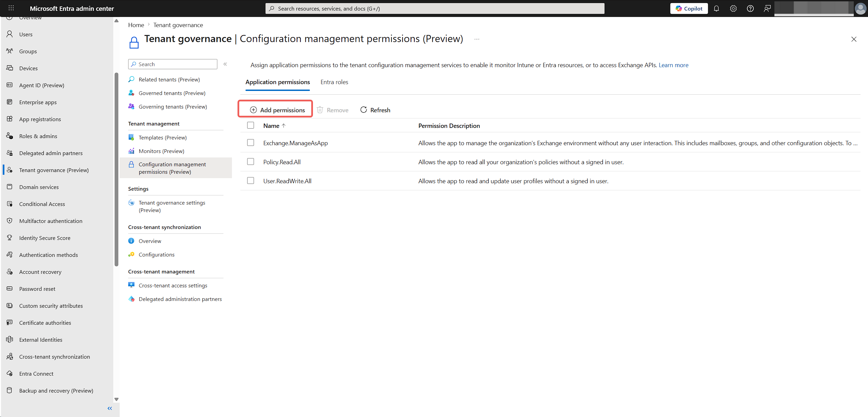Open the settings gear icon
Image resolution: width=868 pixels, height=417 pixels.
[x=733, y=8]
